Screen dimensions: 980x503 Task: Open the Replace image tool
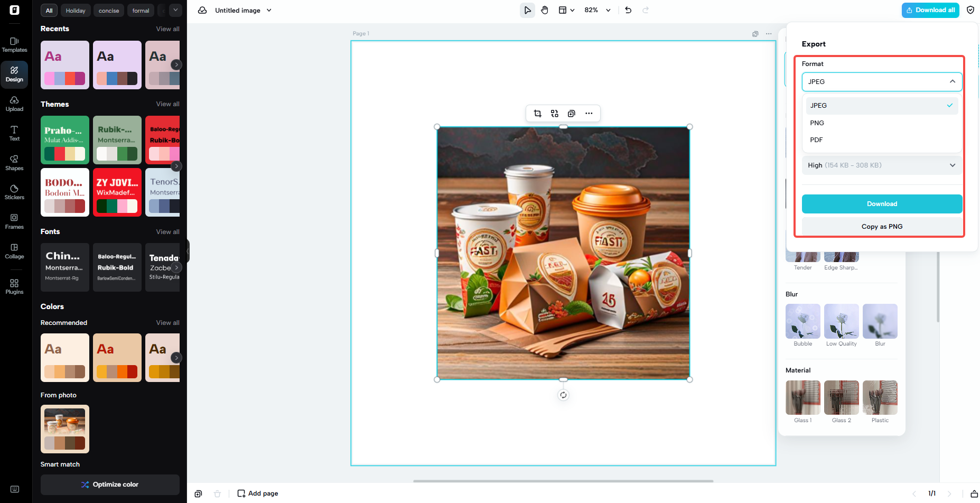click(x=554, y=113)
